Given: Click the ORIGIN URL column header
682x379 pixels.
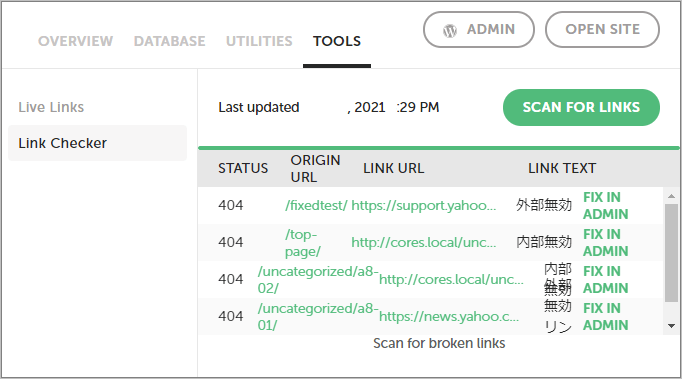Looking at the screenshot, I should 315,169.
